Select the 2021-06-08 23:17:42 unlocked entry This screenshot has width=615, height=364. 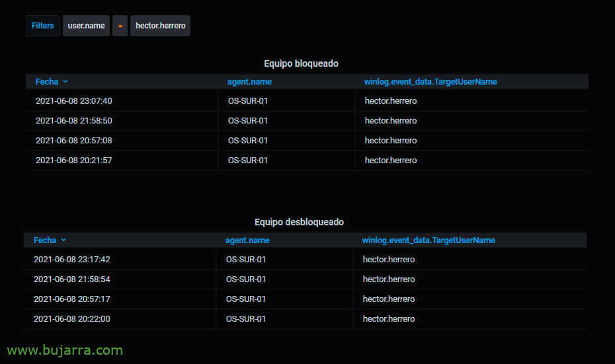click(72, 260)
